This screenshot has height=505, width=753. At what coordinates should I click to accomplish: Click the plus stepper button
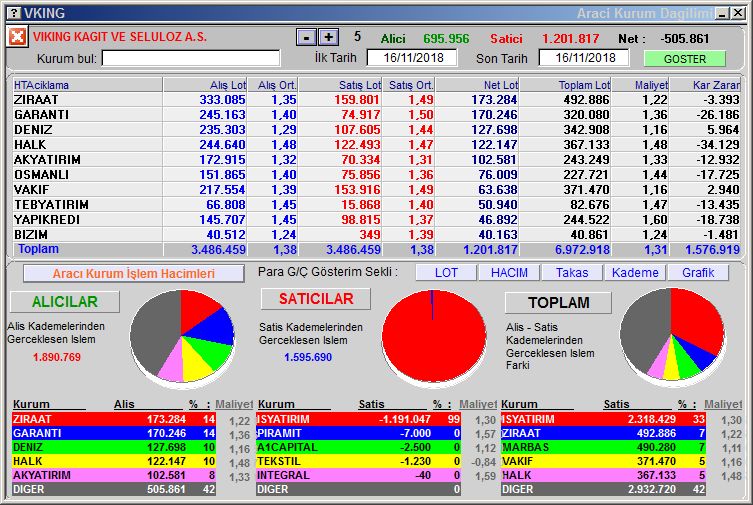coord(328,37)
